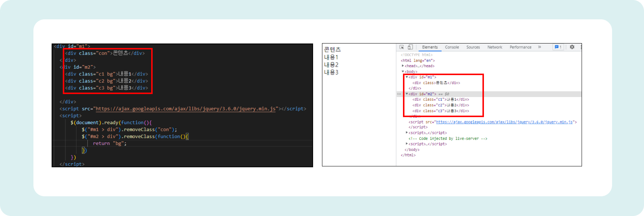Click '콘텐츠' text in rendered page
Screen dimensions: 644x216
coord(332,49)
